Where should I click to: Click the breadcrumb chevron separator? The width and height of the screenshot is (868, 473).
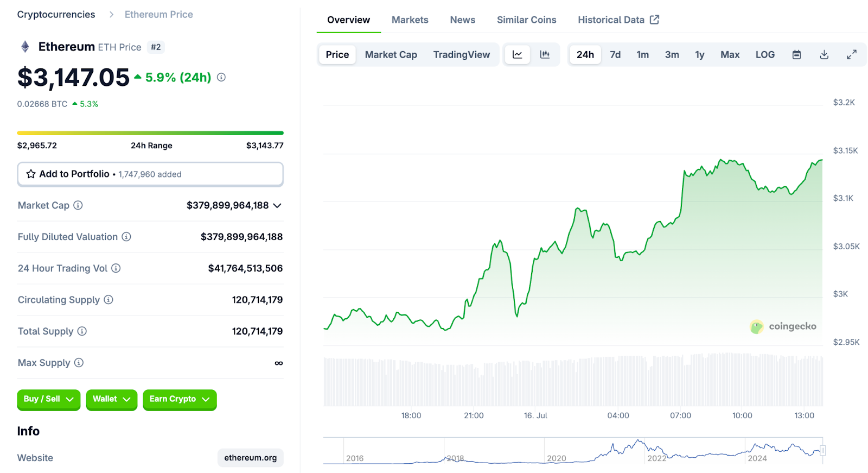point(111,15)
